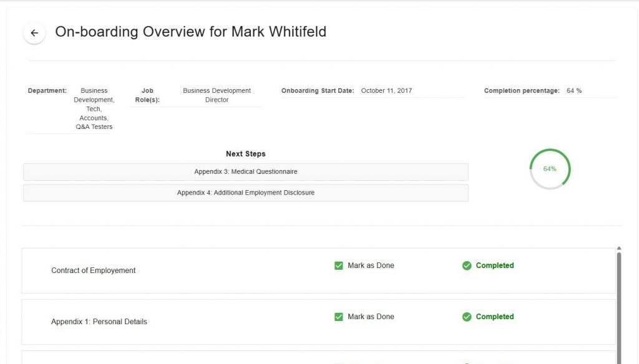Click the On-boarding Overview page title
639x364 pixels.
tap(190, 32)
